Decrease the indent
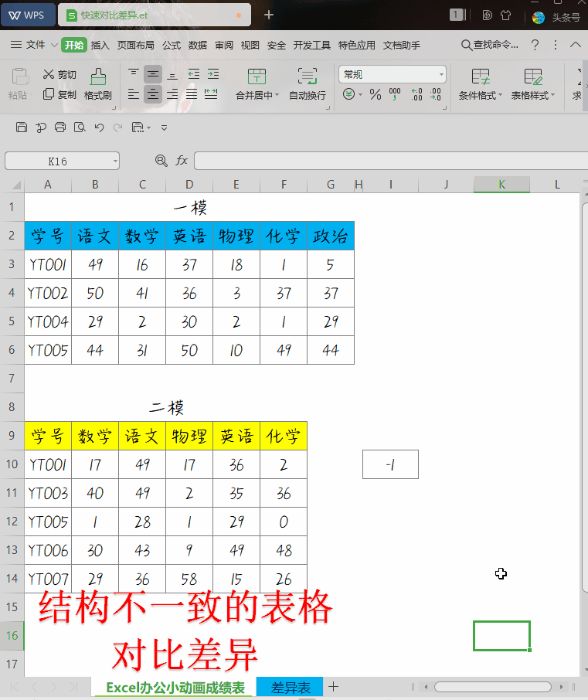 (x=194, y=74)
